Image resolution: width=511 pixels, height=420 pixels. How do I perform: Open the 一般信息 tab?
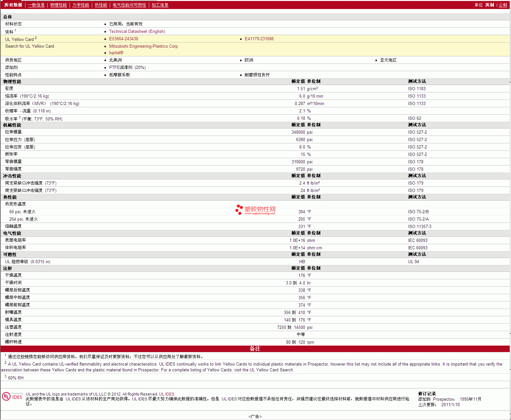[x=36, y=5]
